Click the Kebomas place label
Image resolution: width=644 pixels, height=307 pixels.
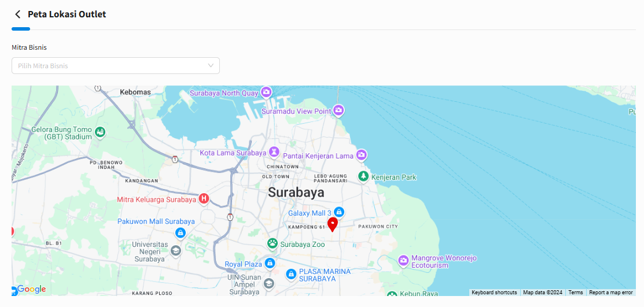tap(135, 92)
